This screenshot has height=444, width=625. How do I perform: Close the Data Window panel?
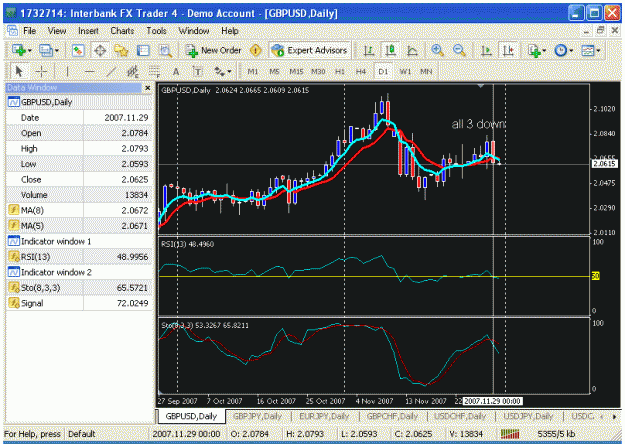point(147,88)
